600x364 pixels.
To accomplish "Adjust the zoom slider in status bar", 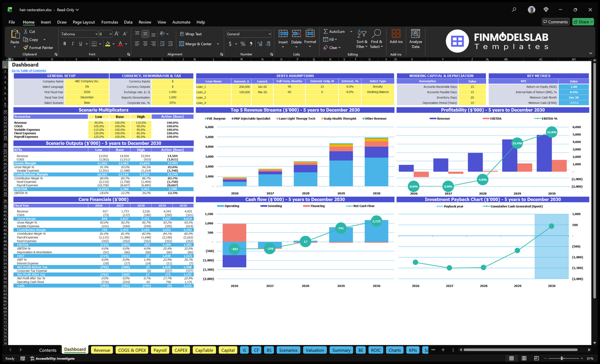I will 562,359.
